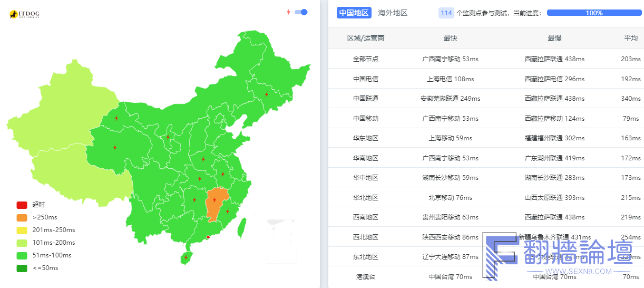Toggle the lightning marker switch above the map
The width and height of the screenshot is (644, 288).
[x=301, y=12]
